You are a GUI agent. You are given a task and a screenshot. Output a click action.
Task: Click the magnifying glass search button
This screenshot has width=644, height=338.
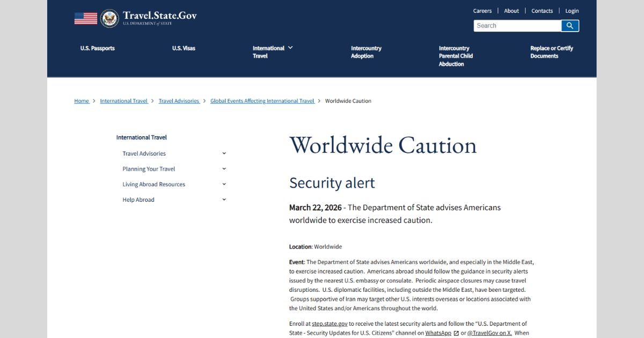[570, 26]
